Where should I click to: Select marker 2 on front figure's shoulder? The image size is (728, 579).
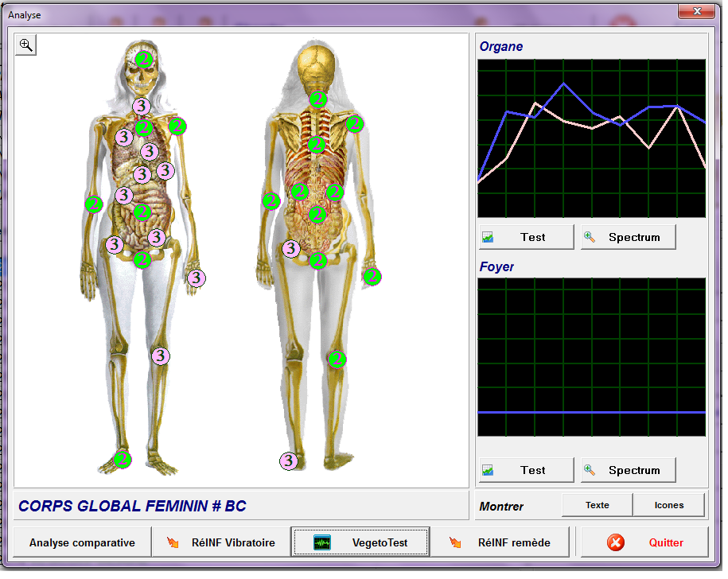(x=177, y=126)
